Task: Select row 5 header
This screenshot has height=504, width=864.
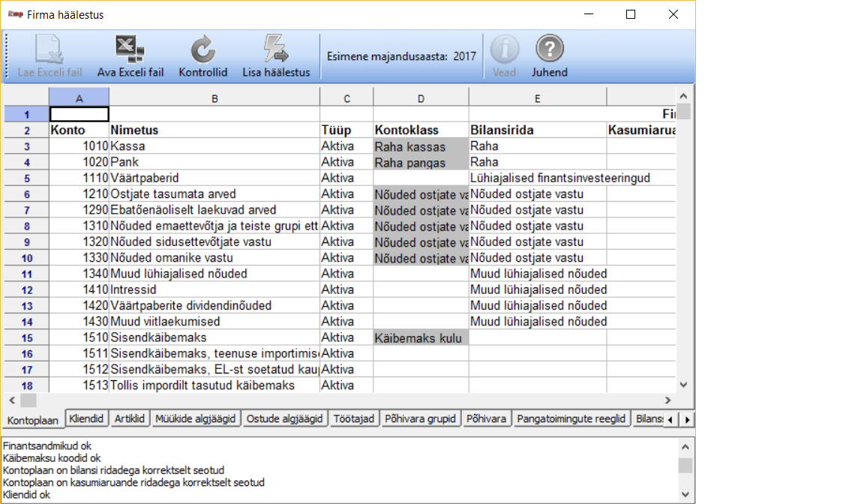Action: (25, 178)
